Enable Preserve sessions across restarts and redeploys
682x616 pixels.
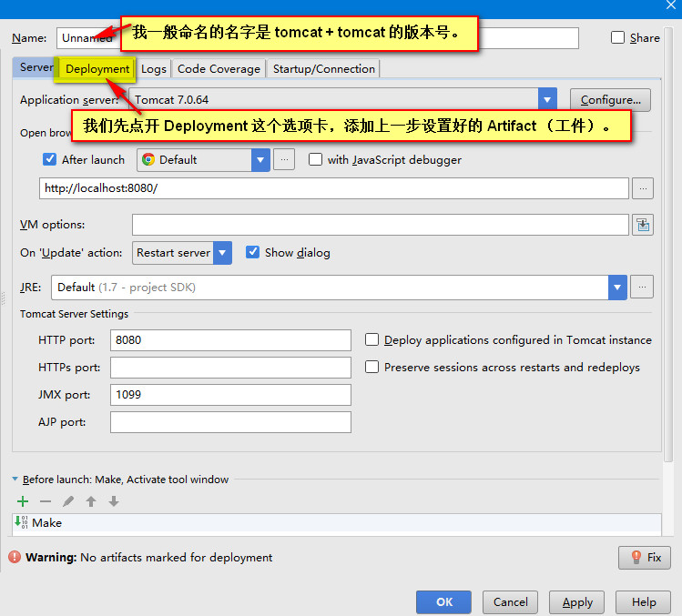point(372,367)
